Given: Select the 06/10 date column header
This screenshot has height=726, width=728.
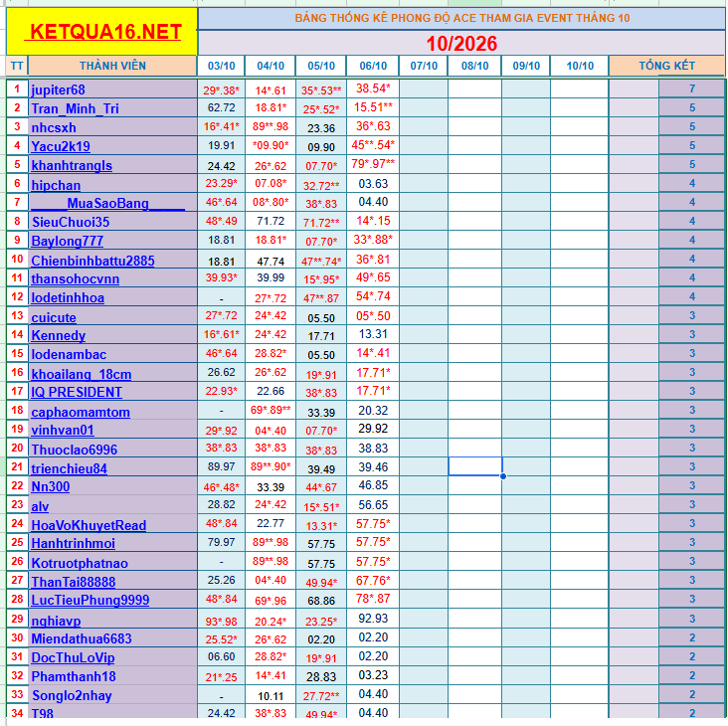Looking at the screenshot, I should (373, 66).
